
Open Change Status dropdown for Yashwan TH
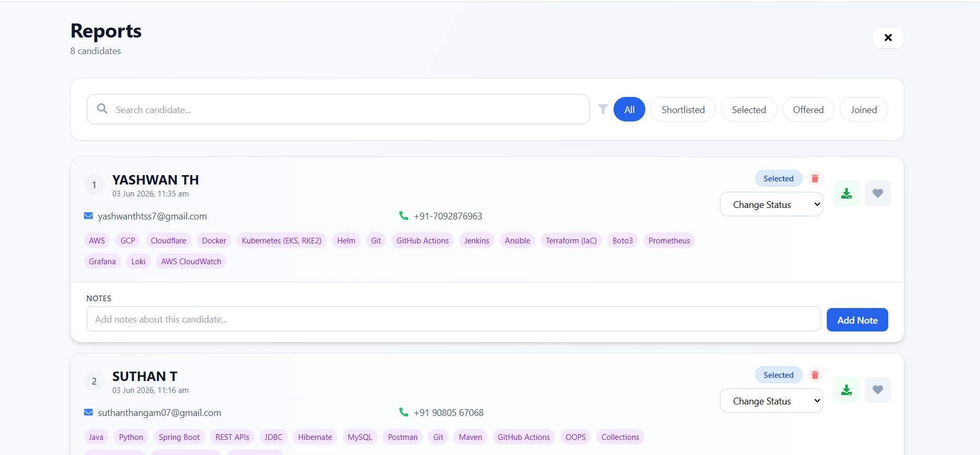pos(771,204)
